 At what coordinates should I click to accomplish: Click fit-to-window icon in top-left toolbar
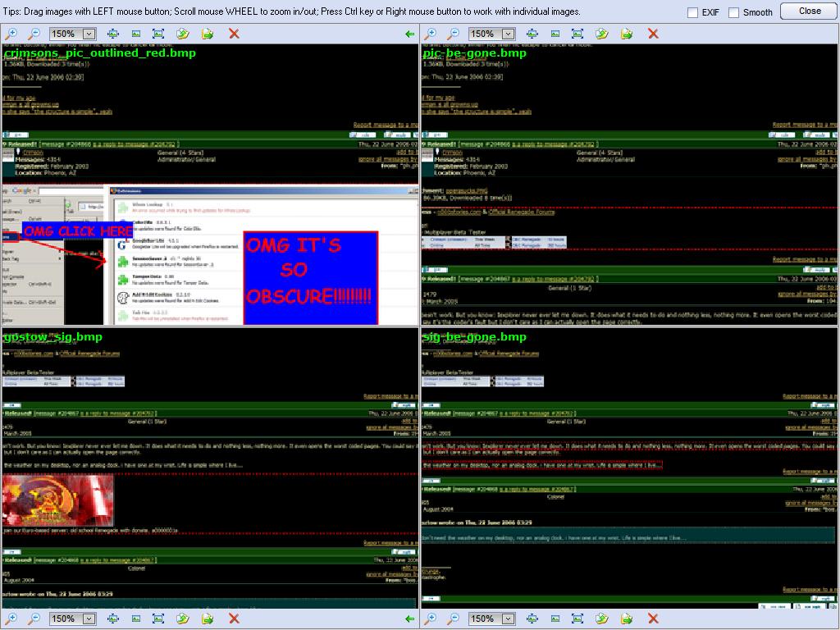pos(113,34)
